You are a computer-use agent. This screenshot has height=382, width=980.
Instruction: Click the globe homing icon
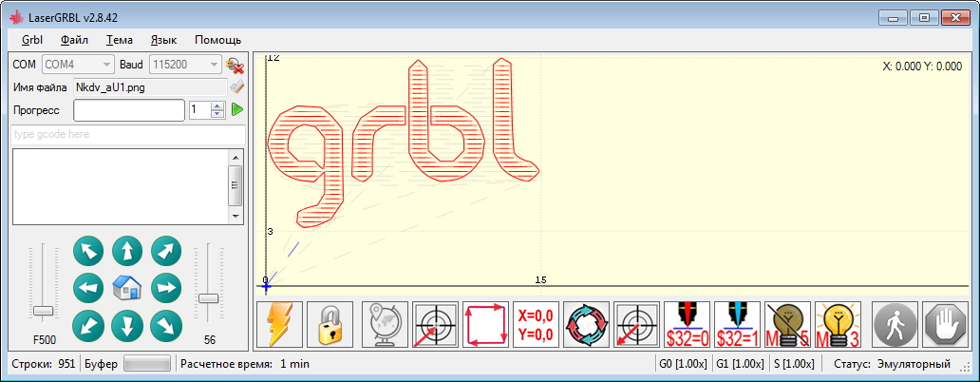(x=386, y=325)
